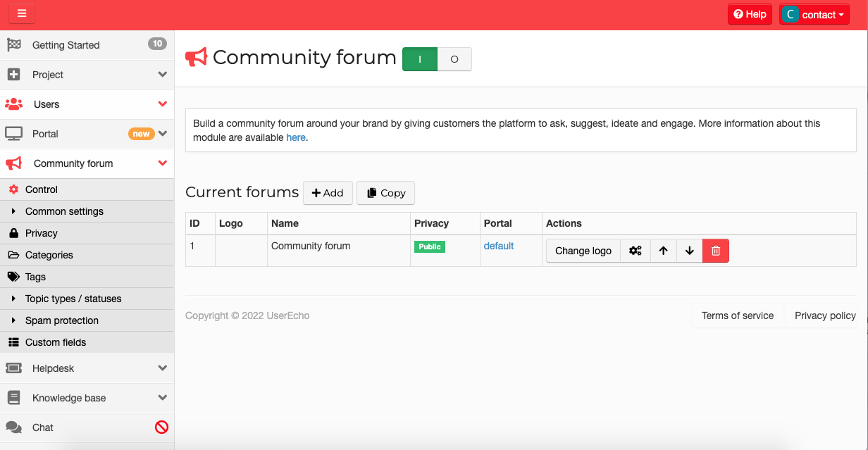Click the Getting Started flag icon
This screenshot has width=868, height=450.
click(13, 45)
